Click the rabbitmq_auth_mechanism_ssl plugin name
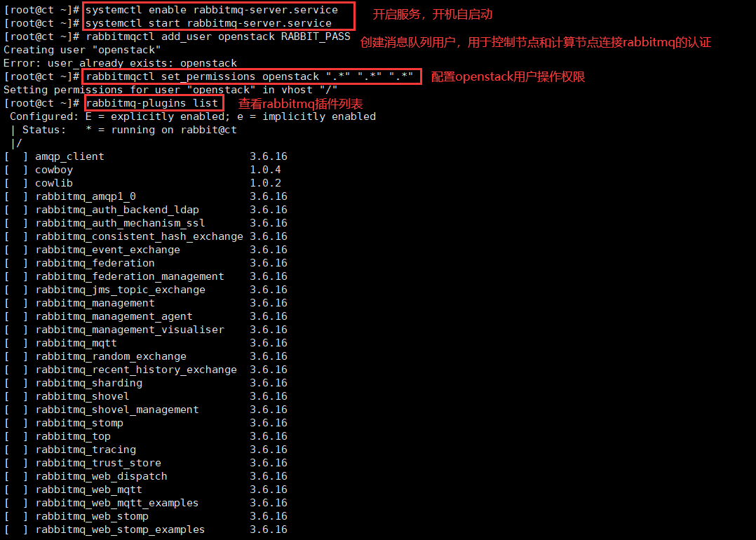 pos(120,223)
